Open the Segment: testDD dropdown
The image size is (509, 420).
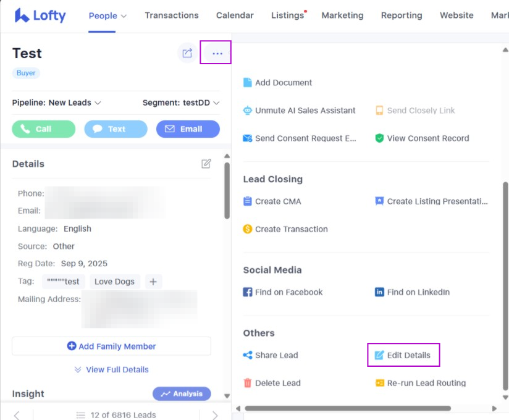coord(181,103)
